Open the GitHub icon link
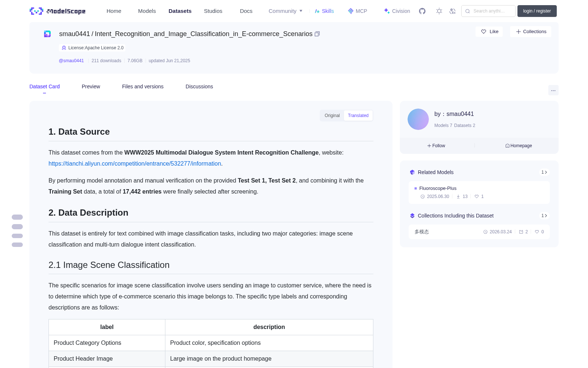The width and height of the screenshot is (588, 368). (422, 11)
